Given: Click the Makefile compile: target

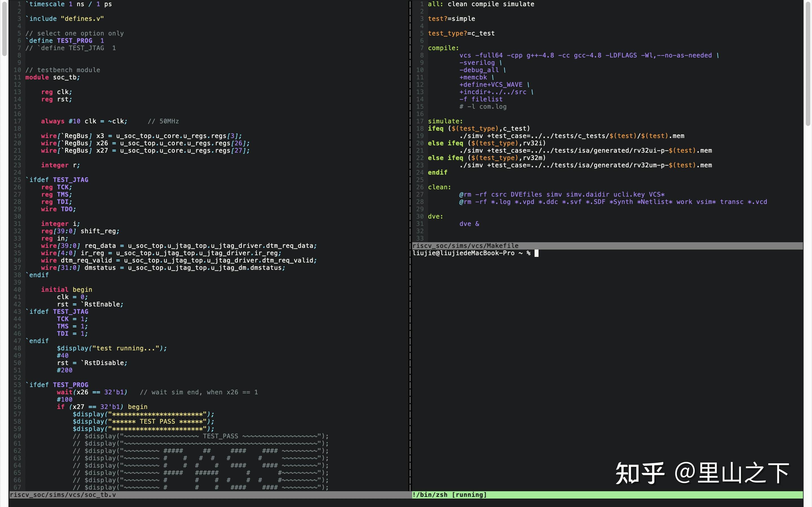Looking at the screenshot, I should 443,48.
